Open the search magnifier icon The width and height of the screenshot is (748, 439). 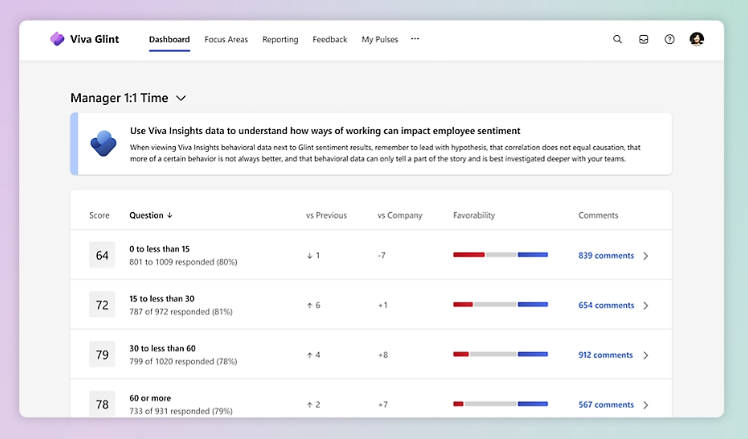[617, 39]
